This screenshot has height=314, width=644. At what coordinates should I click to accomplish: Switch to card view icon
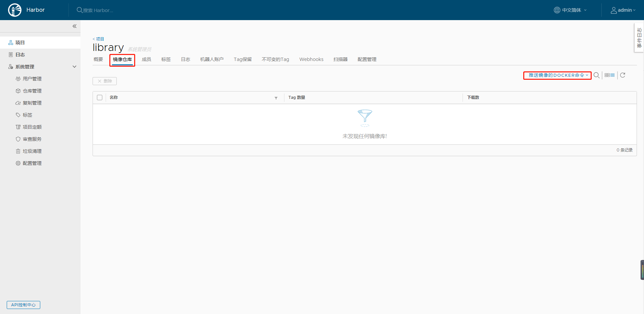[x=607, y=75]
